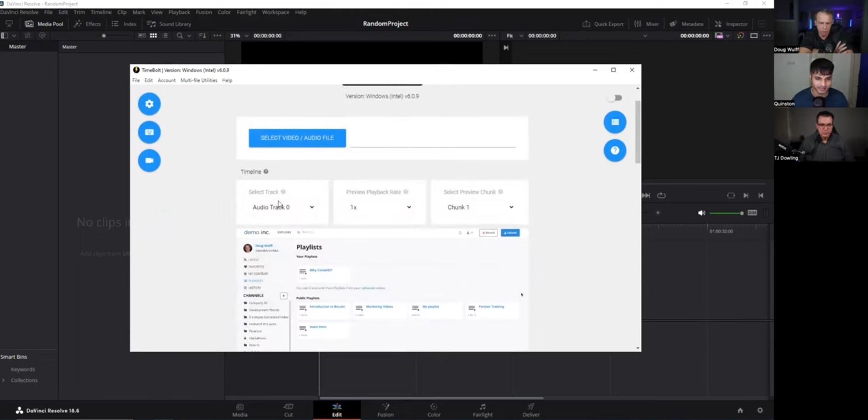This screenshot has width=868, height=420.
Task: Show Timeline help tooltip icon
Action: point(266,172)
